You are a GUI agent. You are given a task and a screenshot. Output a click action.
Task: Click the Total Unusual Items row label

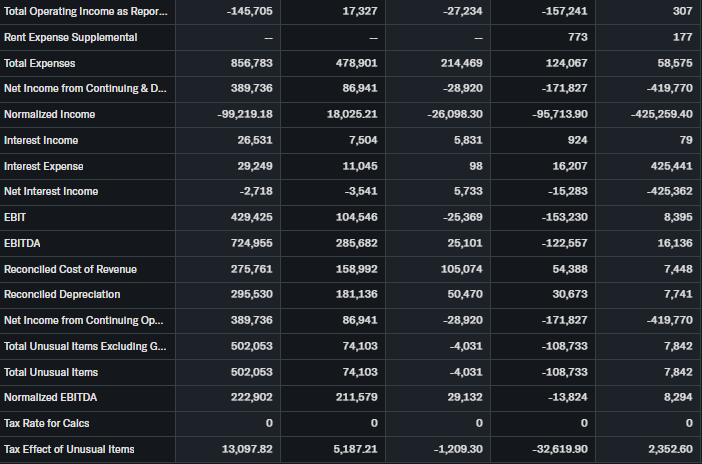(51, 372)
